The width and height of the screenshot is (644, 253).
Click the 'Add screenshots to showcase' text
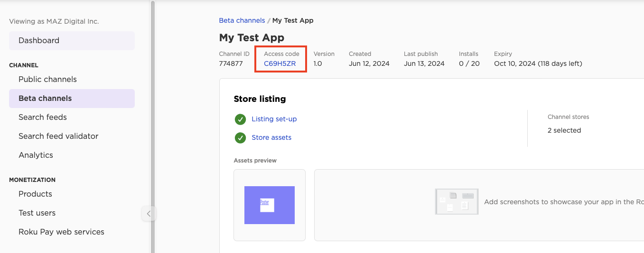(x=564, y=202)
